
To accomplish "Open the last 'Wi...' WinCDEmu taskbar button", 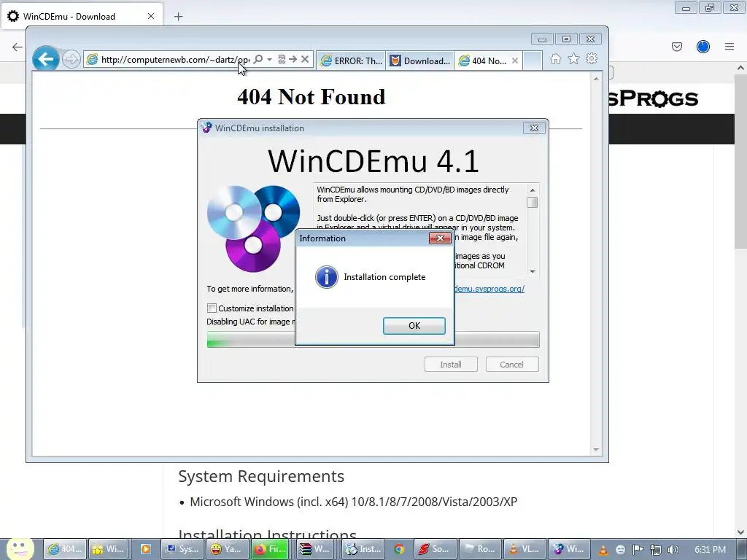I will click(569, 549).
